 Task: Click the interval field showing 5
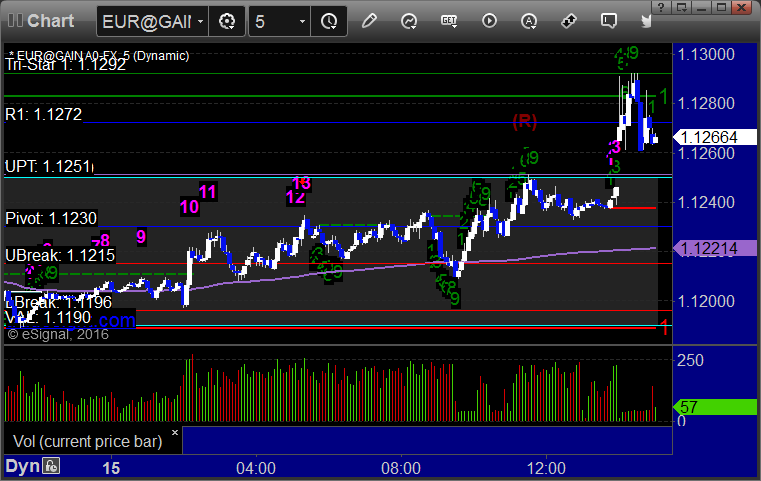click(273, 21)
